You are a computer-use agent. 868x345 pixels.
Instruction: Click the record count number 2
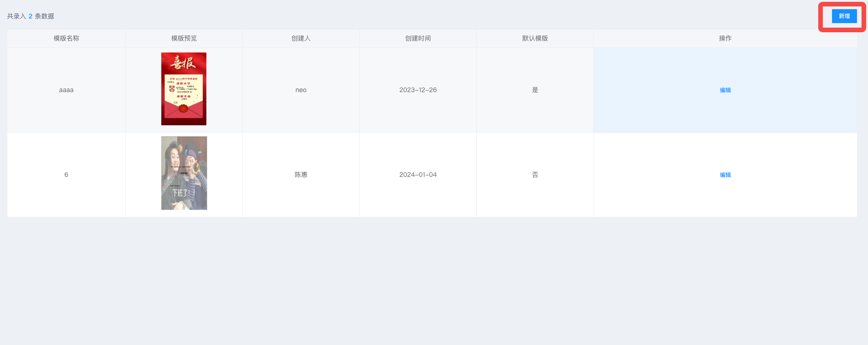[30, 16]
